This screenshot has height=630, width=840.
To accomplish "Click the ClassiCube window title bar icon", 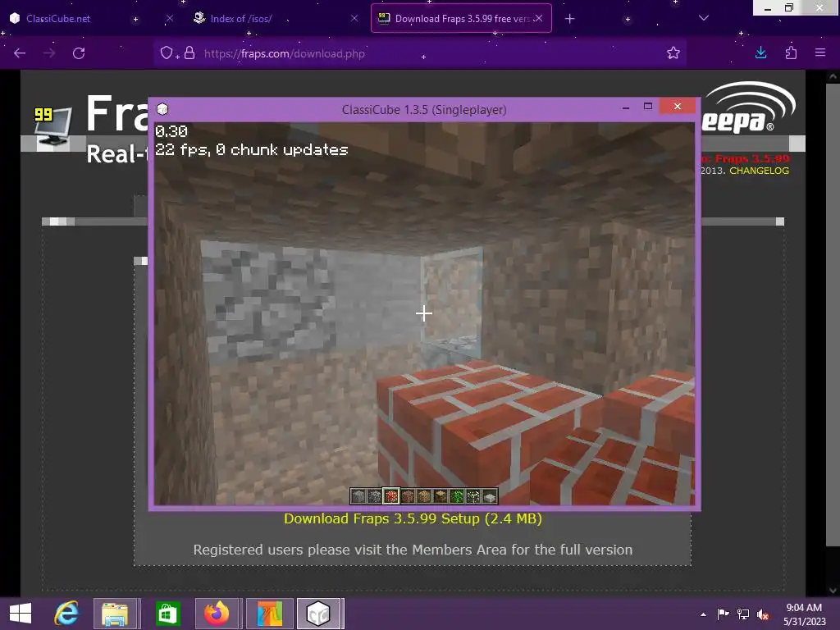I will coord(162,109).
